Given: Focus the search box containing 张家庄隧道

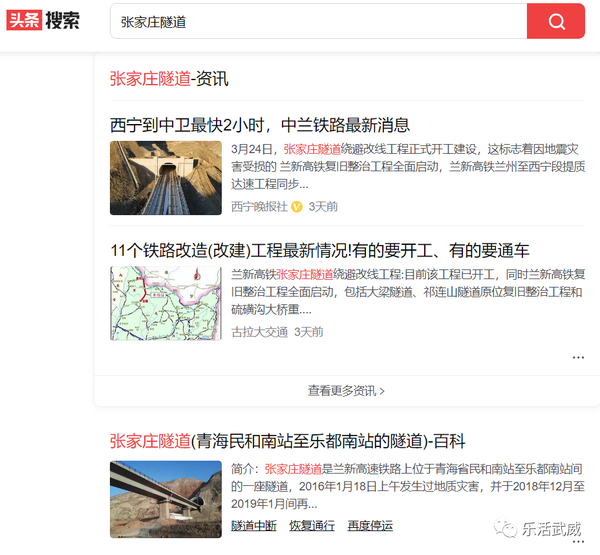Looking at the screenshot, I should [318, 21].
